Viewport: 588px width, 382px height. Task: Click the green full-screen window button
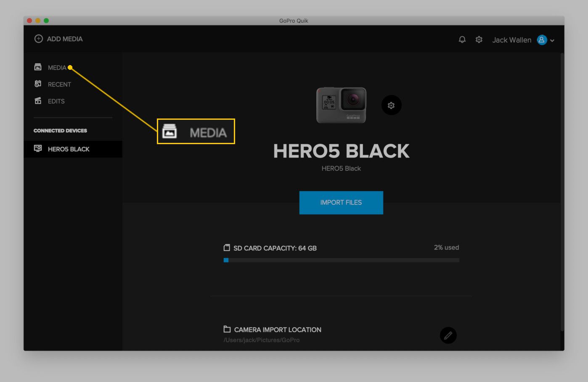point(46,20)
